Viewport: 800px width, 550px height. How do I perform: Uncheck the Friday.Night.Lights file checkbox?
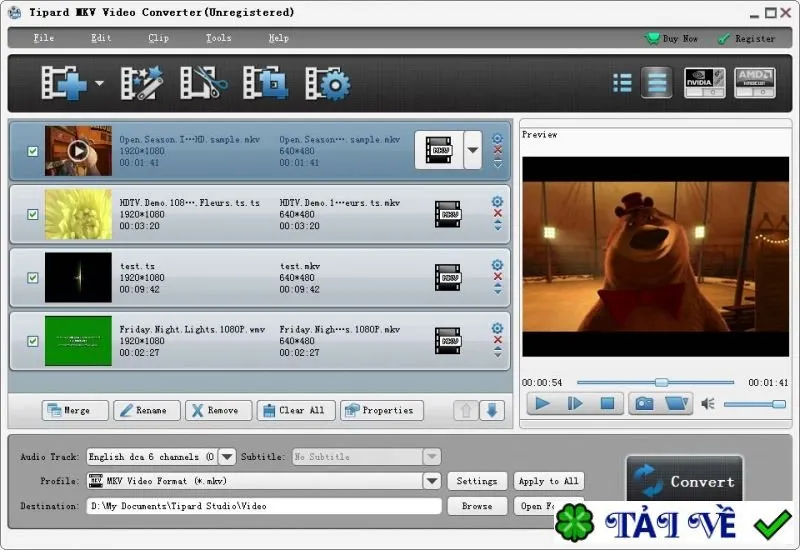click(33, 341)
